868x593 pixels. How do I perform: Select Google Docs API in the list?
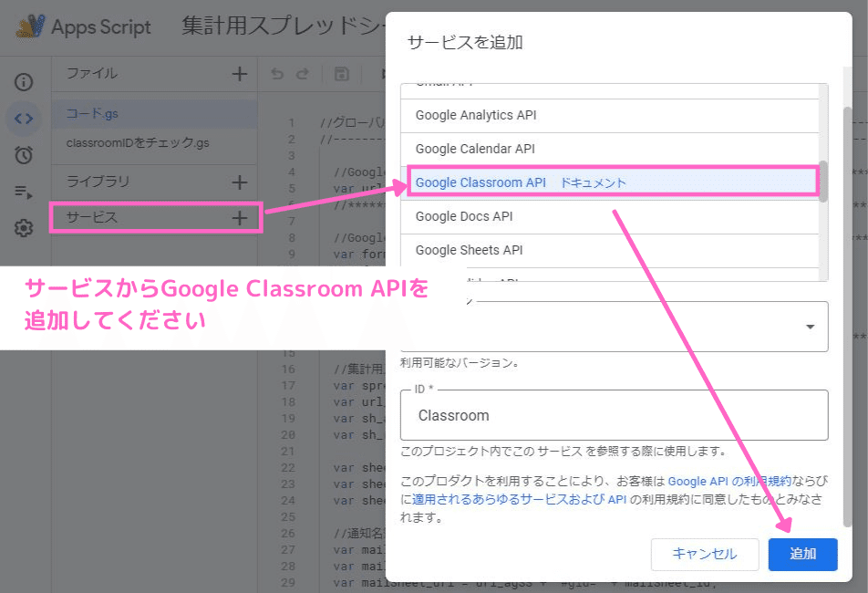(609, 216)
